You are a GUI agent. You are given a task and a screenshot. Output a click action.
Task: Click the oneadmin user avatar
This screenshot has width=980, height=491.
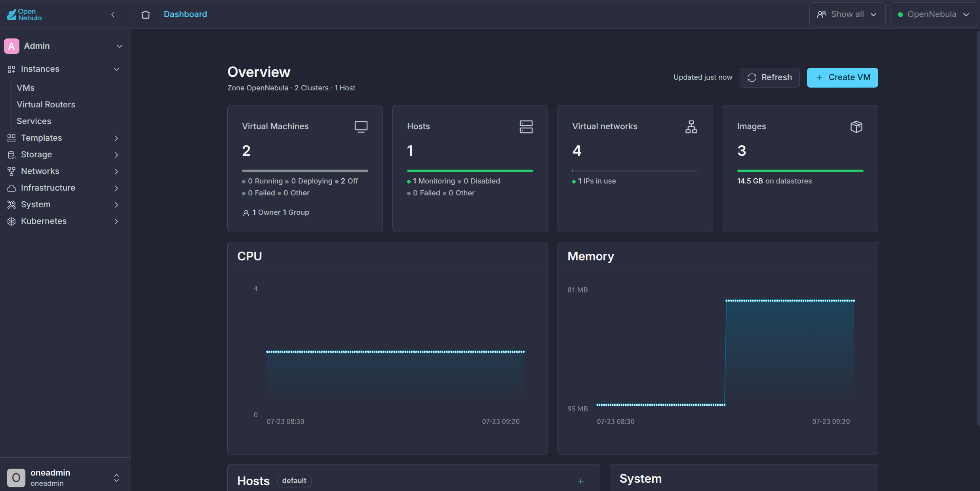coord(16,478)
